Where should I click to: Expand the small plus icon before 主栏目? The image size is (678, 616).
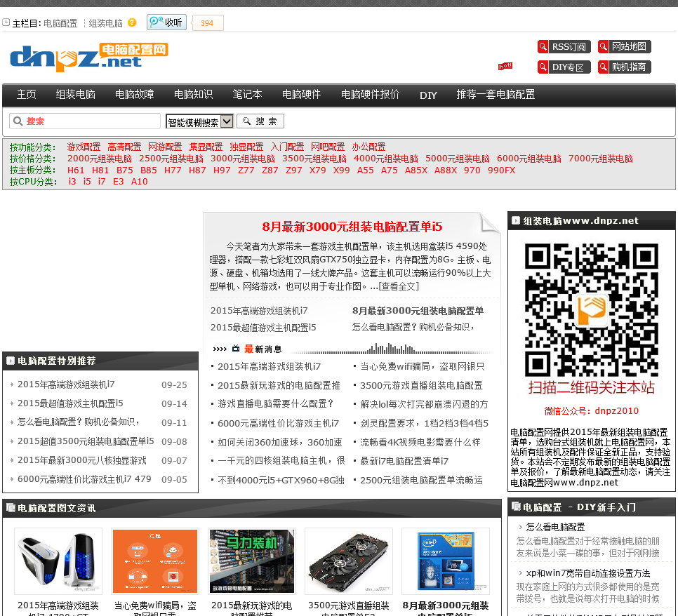pos(6,22)
